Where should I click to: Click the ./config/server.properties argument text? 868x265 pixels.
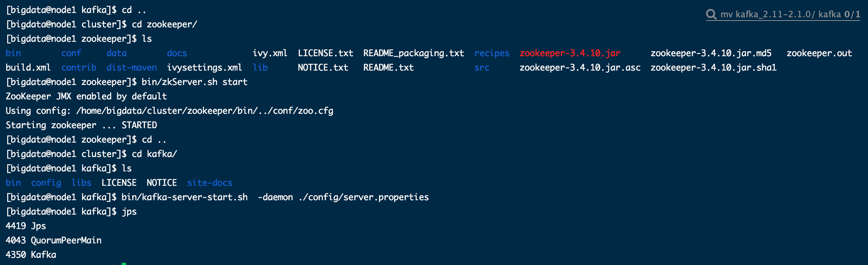coord(363,197)
